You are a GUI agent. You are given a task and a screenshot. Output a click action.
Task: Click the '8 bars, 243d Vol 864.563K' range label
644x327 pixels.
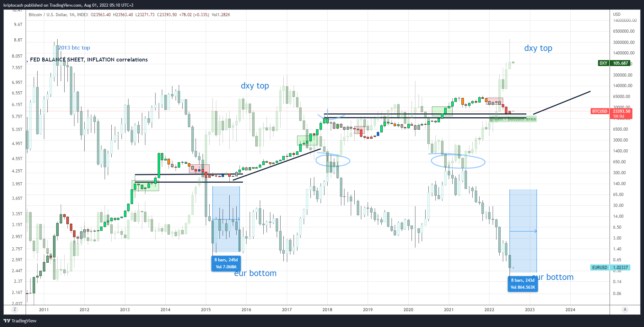(523, 284)
